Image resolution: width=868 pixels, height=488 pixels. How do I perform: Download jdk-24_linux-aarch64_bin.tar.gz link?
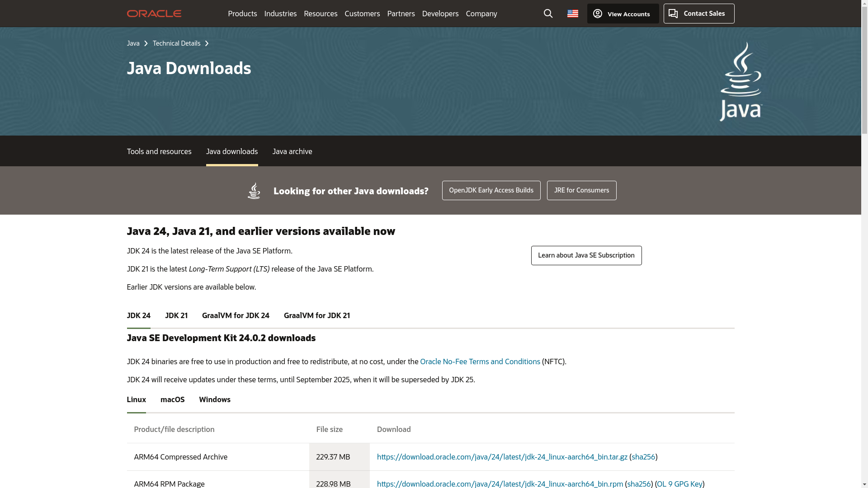502,457
